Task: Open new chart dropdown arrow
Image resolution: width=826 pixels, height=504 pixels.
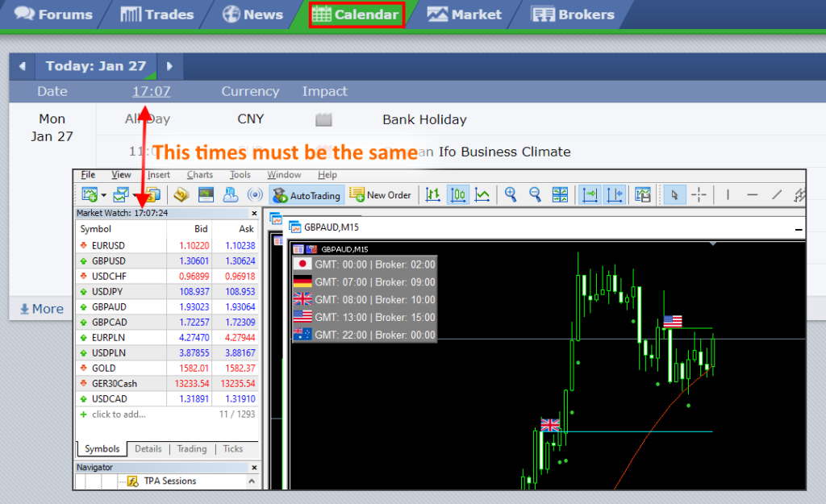Action: click(103, 195)
